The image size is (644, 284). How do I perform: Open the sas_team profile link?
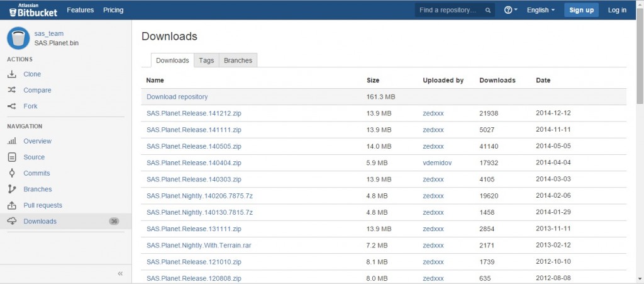[49, 34]
